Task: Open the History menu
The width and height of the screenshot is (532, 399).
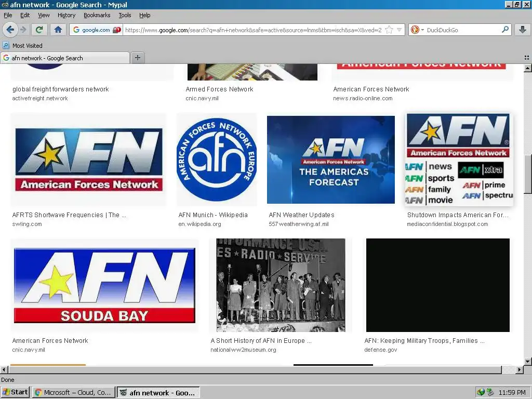Action: click(66, 15)
